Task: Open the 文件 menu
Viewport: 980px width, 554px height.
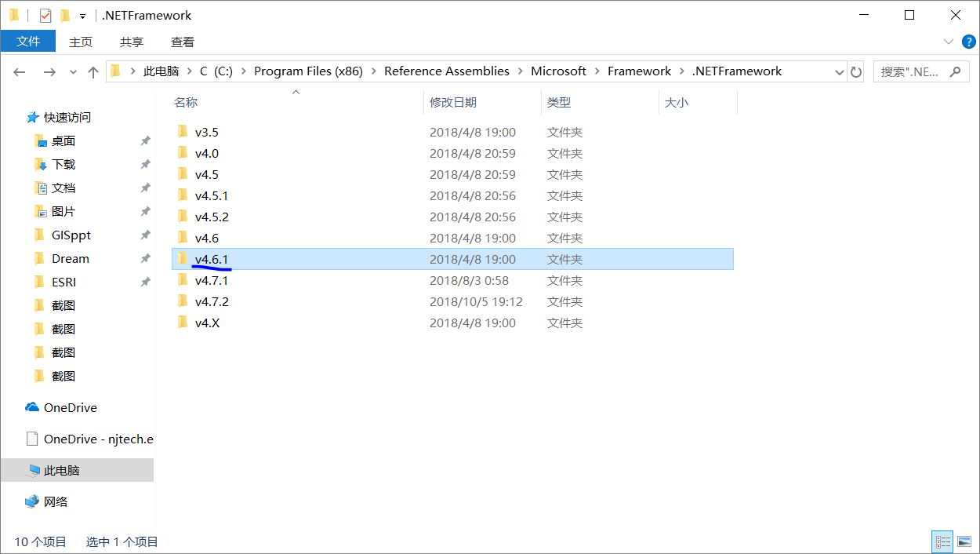Action: [x=28, y=42]
